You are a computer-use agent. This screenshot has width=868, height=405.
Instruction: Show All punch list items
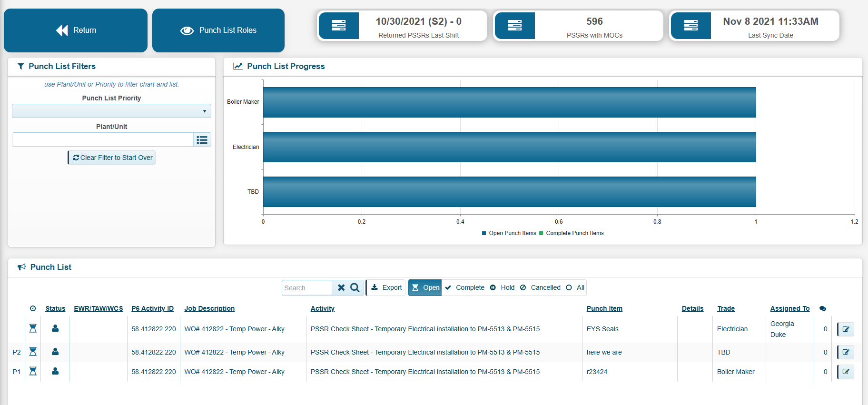click(575, 288)
